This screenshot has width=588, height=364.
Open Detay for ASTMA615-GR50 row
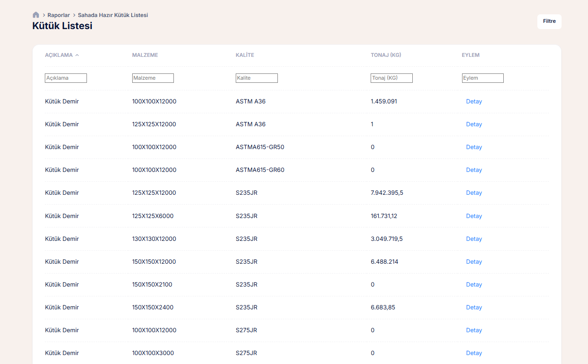click(x=474, y=147)
